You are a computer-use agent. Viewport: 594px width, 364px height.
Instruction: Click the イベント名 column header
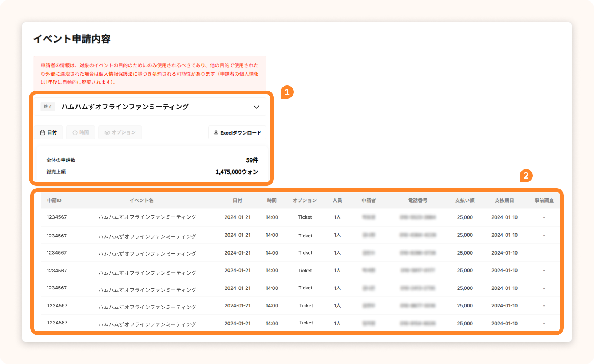[x=142, y=200]
